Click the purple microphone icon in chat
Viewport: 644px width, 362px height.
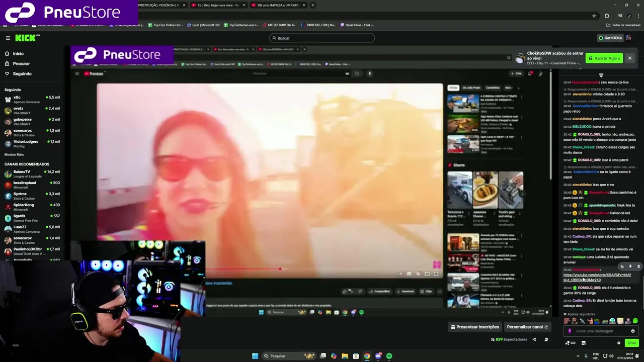coord(570,331)
